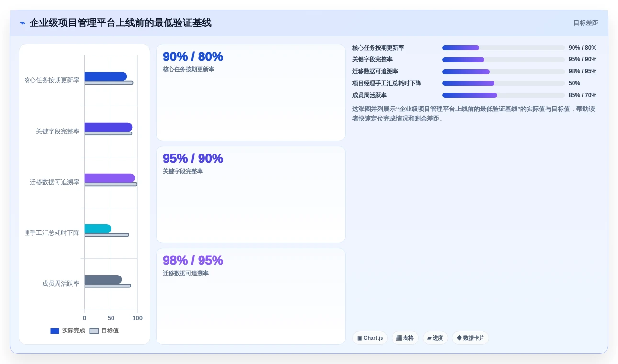Click the gray 目标值 legend swatch
618x364 pixels.
pyautogui.click(x=94, y=331)
